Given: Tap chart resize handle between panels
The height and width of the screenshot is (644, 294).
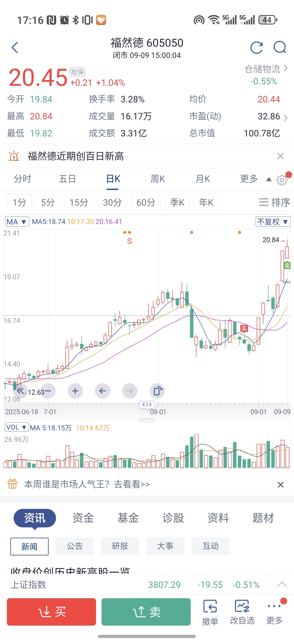Looking at the screenshot, I should (x=147, y=421).
